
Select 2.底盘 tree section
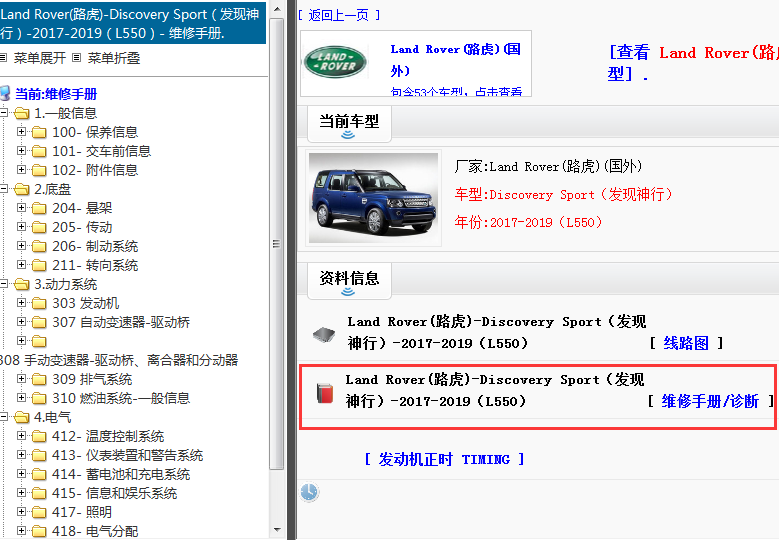point(52,189)
